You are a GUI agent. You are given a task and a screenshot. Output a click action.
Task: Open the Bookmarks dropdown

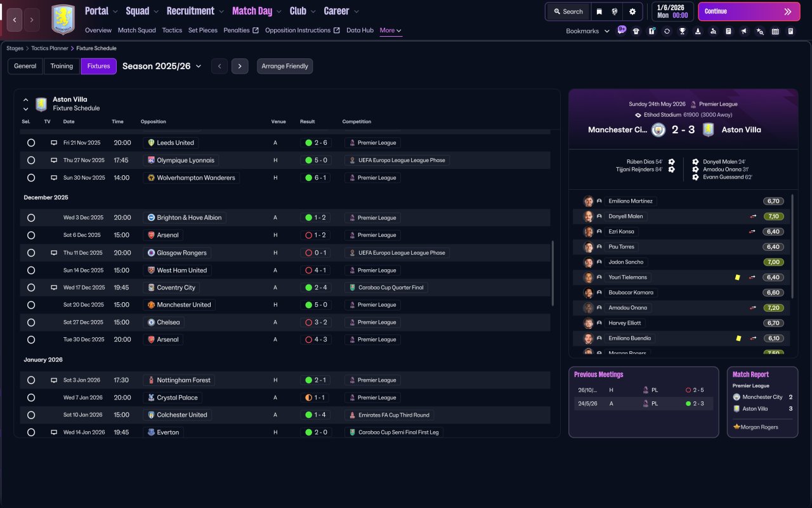(x=587, y=31)
